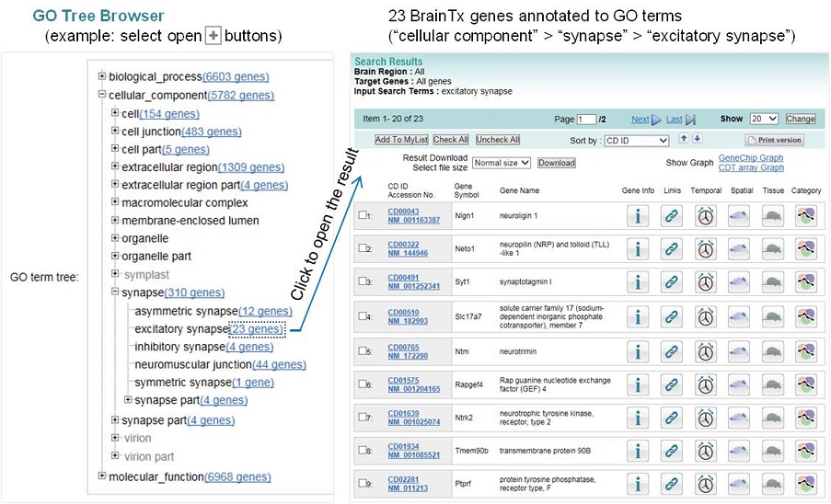Click the Add To MyList button

coord(401,140)
